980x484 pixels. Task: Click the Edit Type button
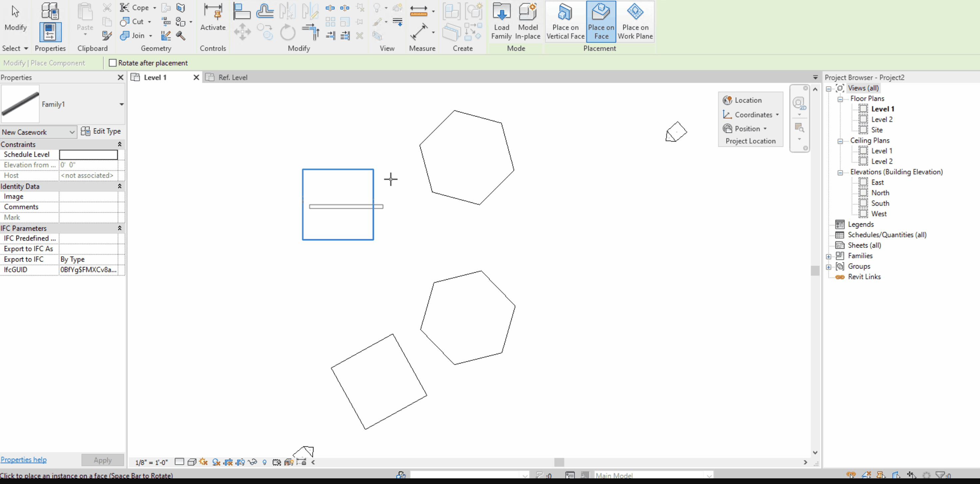(101, 131)
